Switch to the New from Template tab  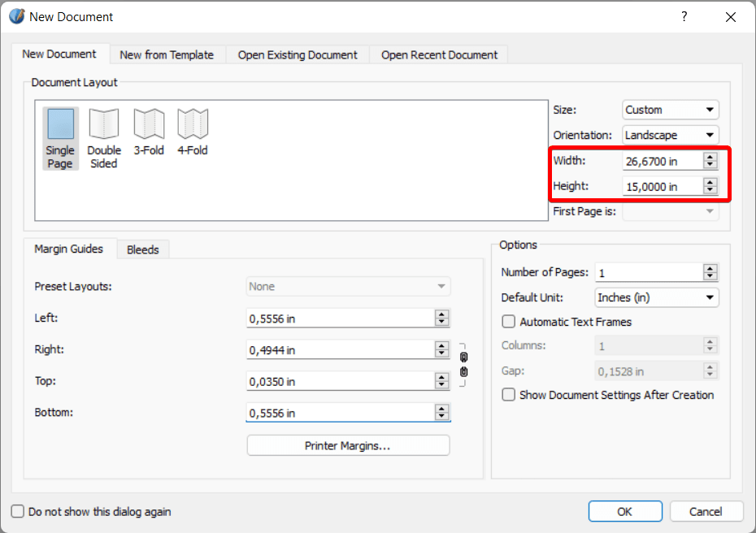(x=167, y=55)
